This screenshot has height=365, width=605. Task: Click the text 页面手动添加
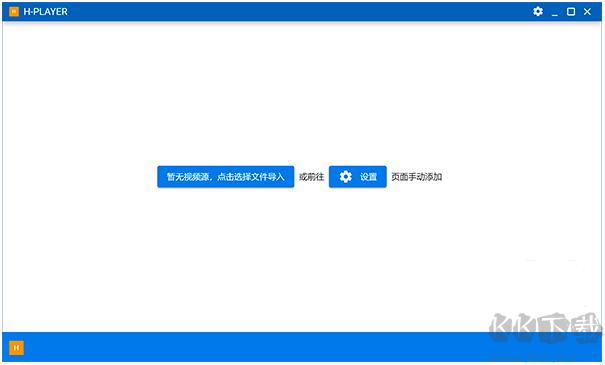pos(417,177)
